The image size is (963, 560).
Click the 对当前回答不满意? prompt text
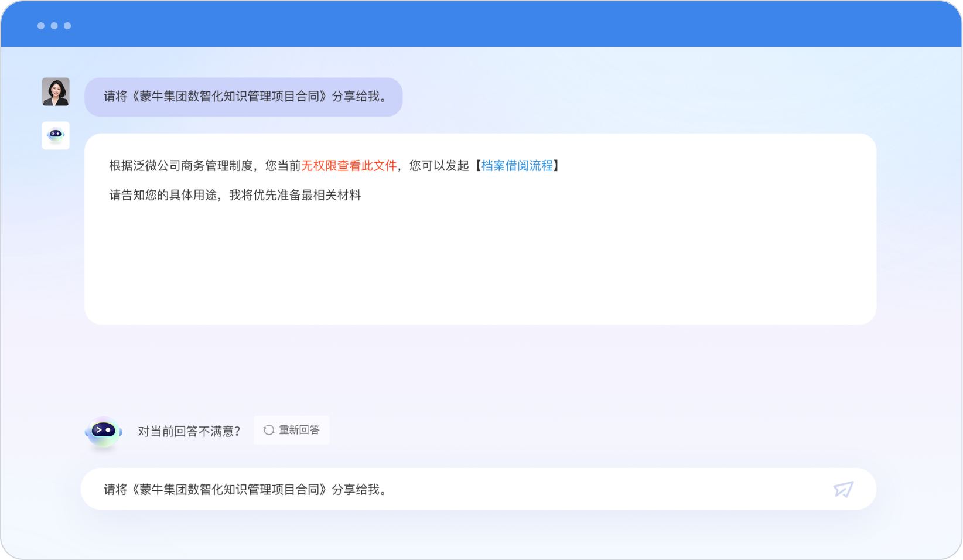(189, 432)
